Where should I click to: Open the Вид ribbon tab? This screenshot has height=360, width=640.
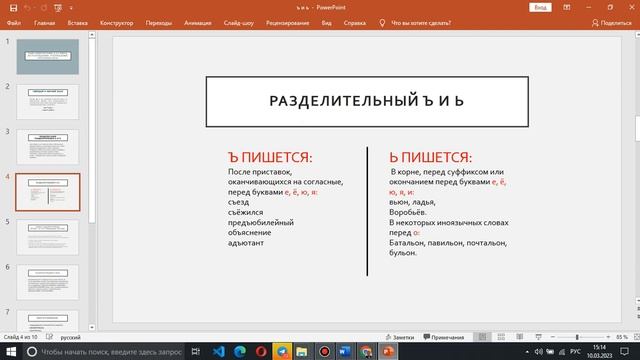327,23
